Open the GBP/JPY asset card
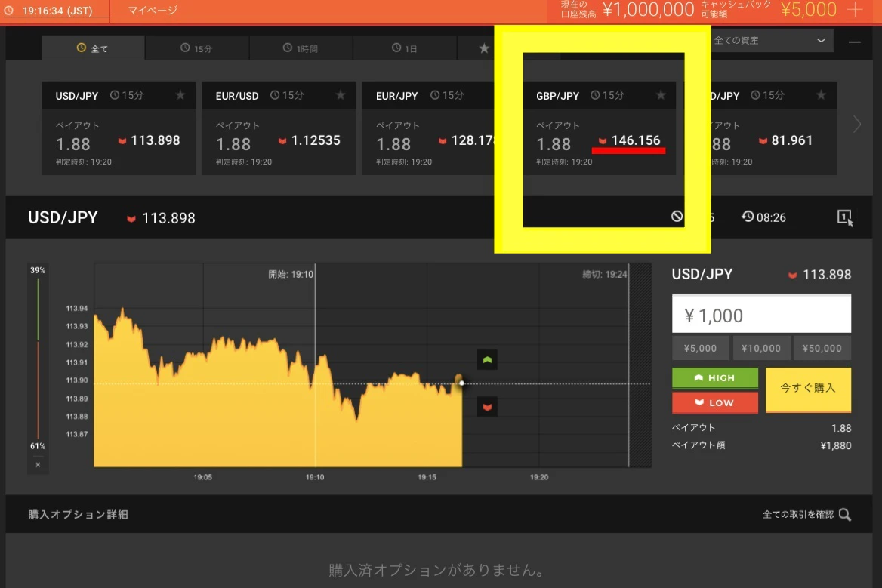Image resolution: width=882 pixels, height=588 pixels. point(600,128)
